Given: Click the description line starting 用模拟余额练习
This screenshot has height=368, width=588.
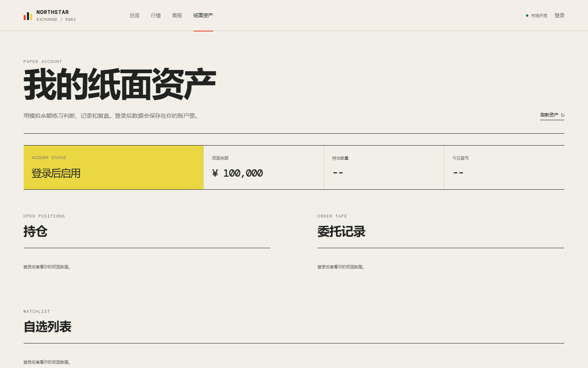Looking at the screenshot, I should point(111,116).
